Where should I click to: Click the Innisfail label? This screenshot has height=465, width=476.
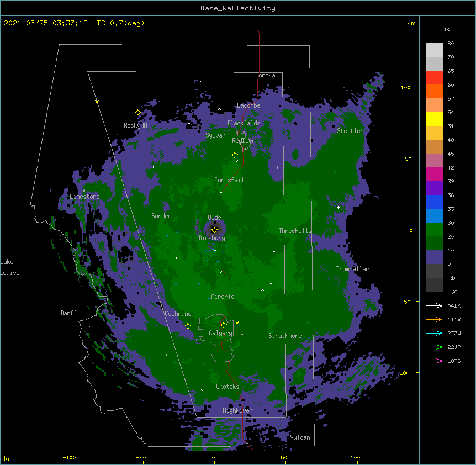point(229,180)
